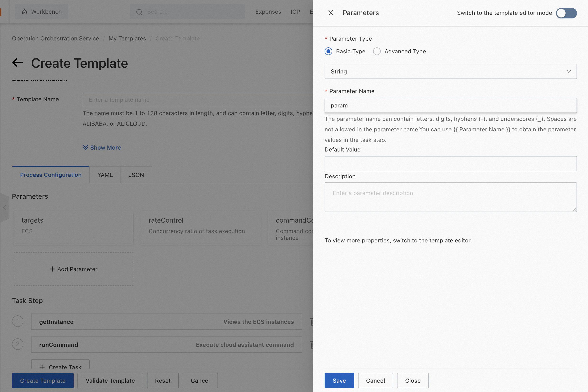
Task: Delete the runCommand task step
Action: click(311, 345)
